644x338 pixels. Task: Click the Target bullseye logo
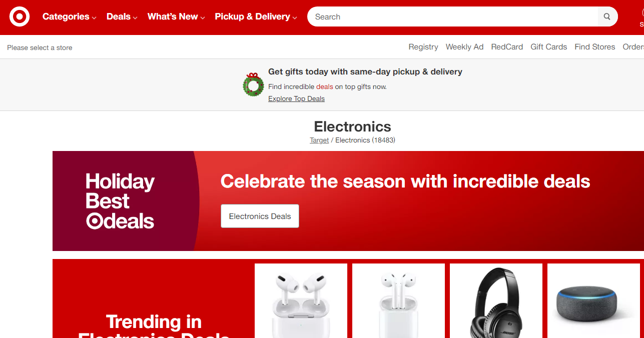pyautogui.click(x=20, y=17)
